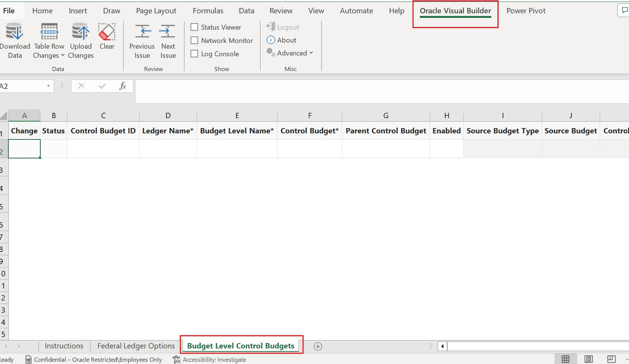The width and height of the screenshot is (629, 364).
Task: Click the Confidential sensitivity label
Action: coord(94,359)
